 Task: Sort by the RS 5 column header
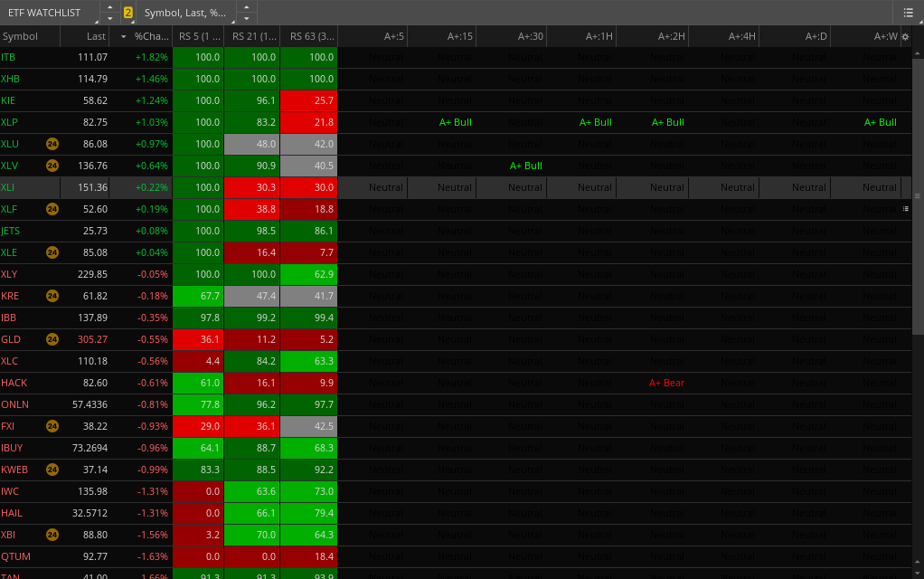pos(199,36)
